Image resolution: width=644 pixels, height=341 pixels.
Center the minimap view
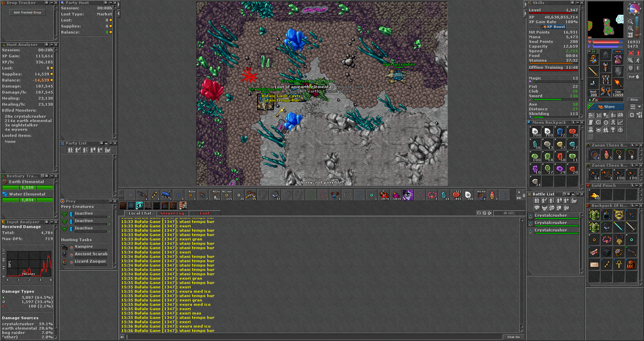[x=631, y=35]
